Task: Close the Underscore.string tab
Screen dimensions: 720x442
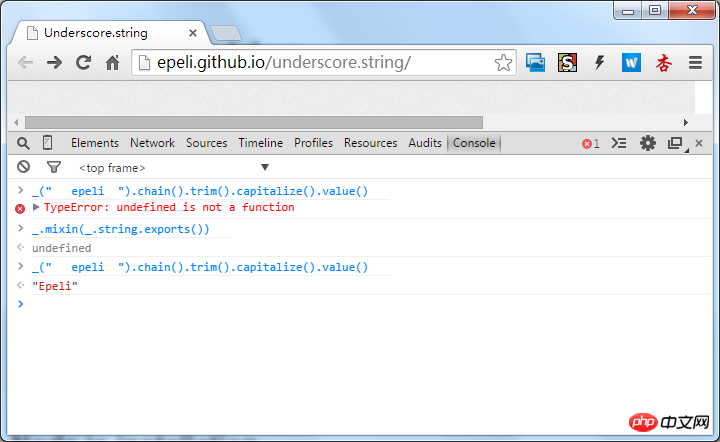Action: (x=193, y=33)
